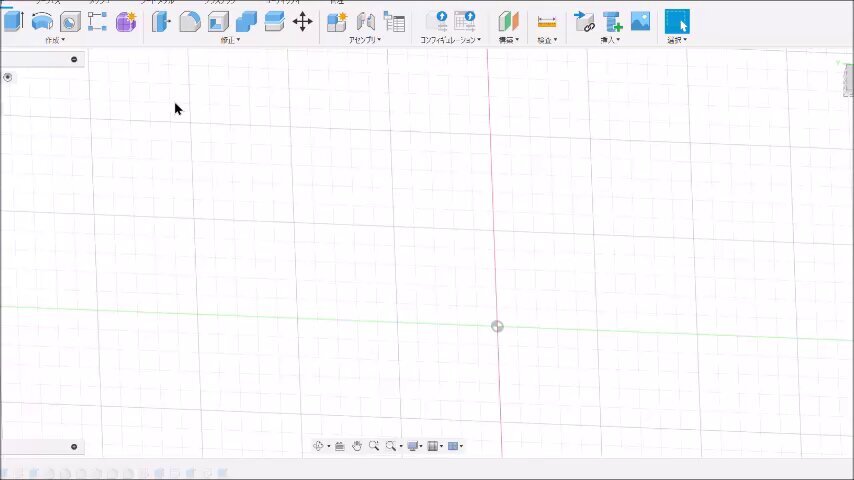Click the New Component icon
854x480 pixels.
point(337,22)
